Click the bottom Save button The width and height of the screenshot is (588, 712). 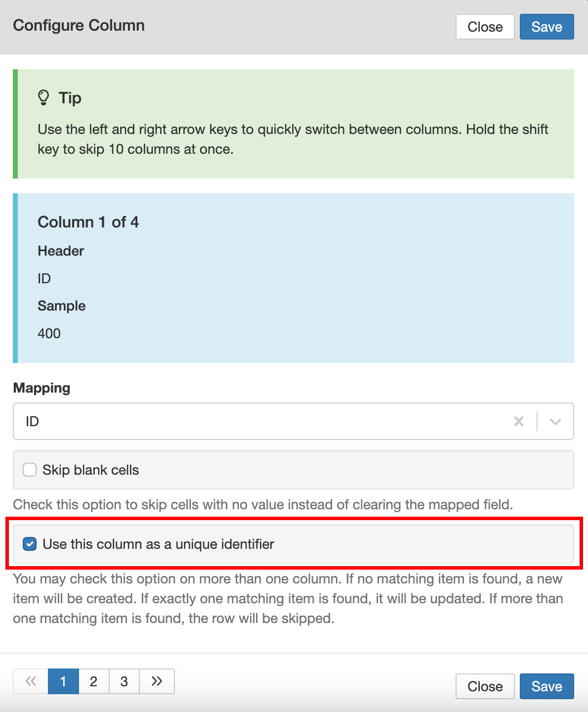point(546,686)
